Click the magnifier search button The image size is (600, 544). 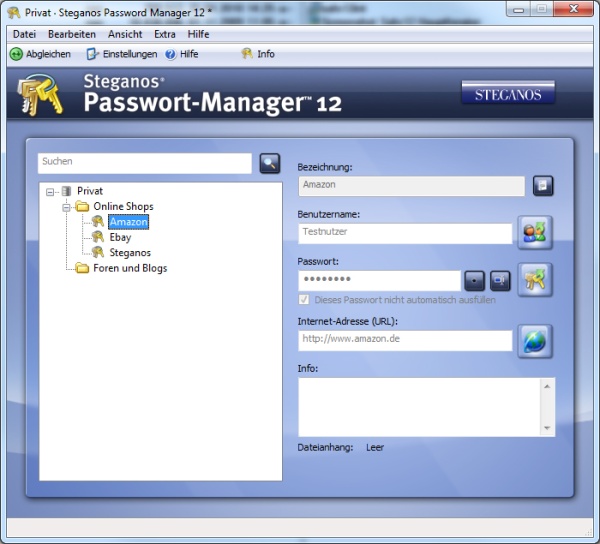(x=270, y=163)
